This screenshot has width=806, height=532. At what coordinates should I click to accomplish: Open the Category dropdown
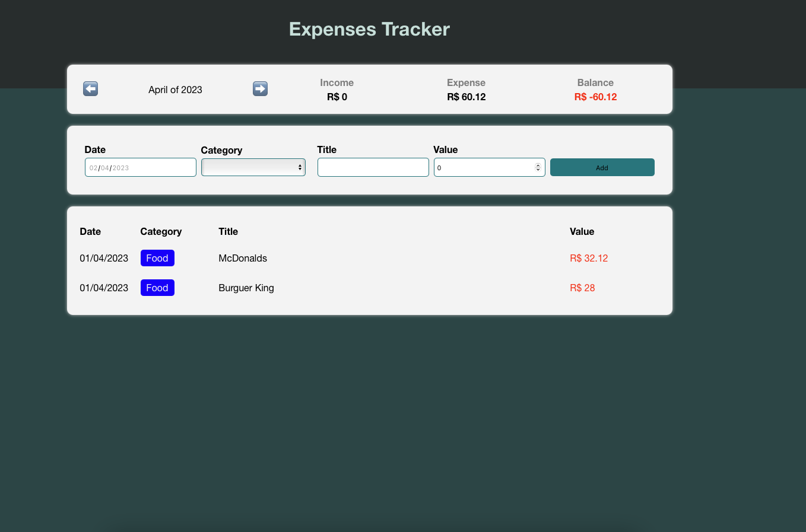click(253, 168)
